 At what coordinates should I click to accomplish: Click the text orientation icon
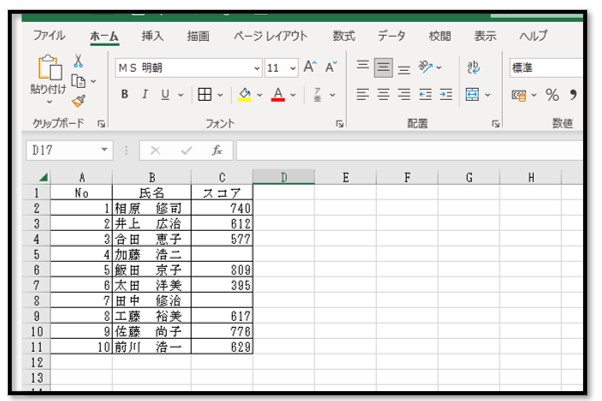point(425,67)
